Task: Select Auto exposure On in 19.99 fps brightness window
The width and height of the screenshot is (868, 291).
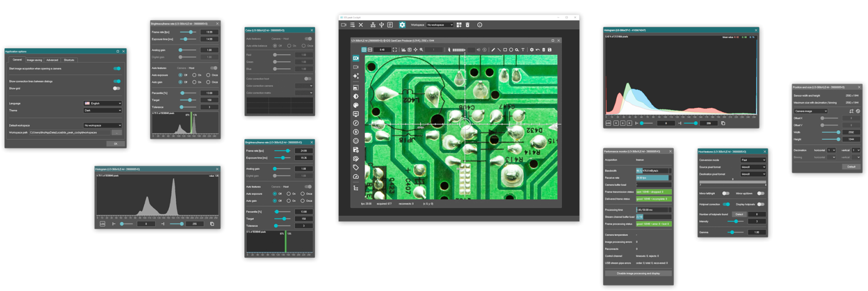Action: 194,75
